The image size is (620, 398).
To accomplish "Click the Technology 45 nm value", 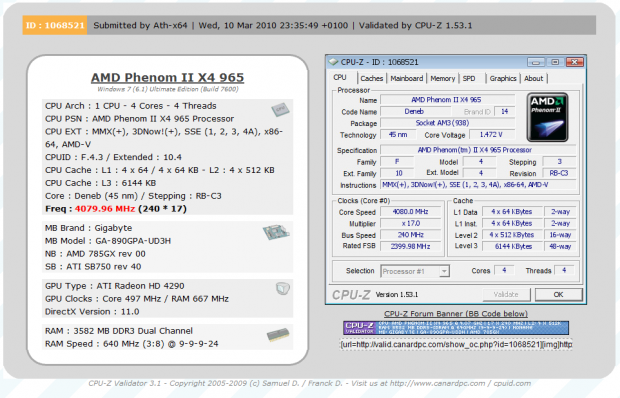I will pyautogui.click(x=398, y=135).
